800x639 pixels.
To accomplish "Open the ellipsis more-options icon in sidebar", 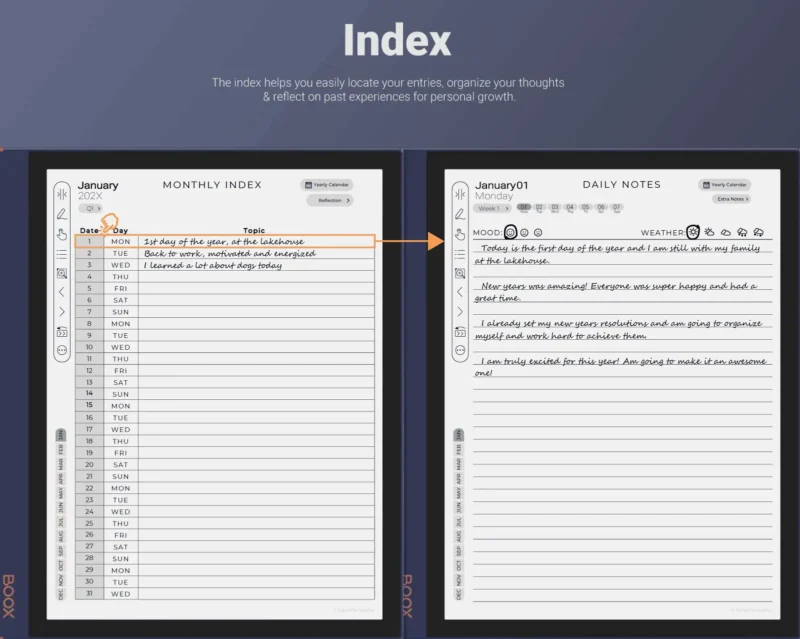I will [x=60, y=348].
